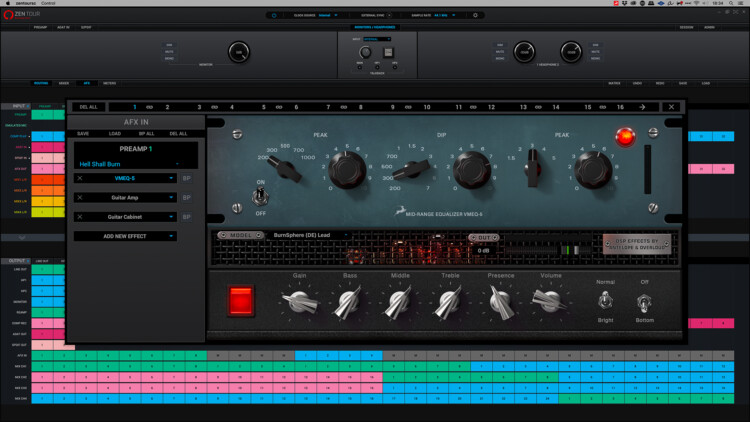Switch to the ROUTING tab
750x422 pixels.
(41, 83)
